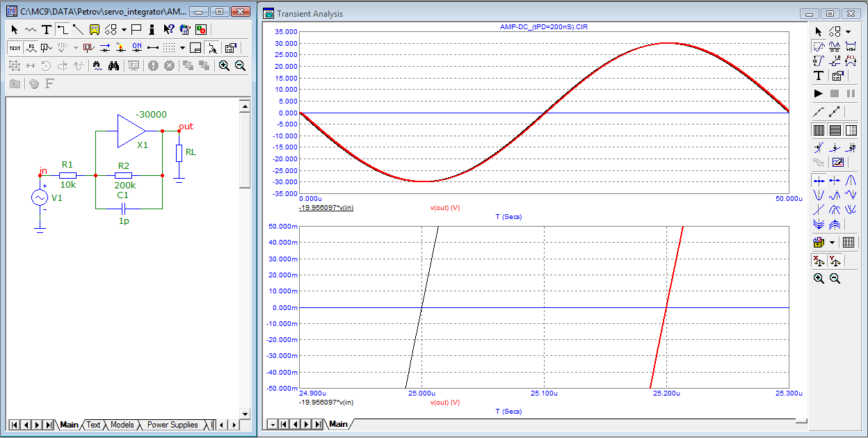Click the find binoculars icon
Screen dimensions: 868x438
coord(115,65)
